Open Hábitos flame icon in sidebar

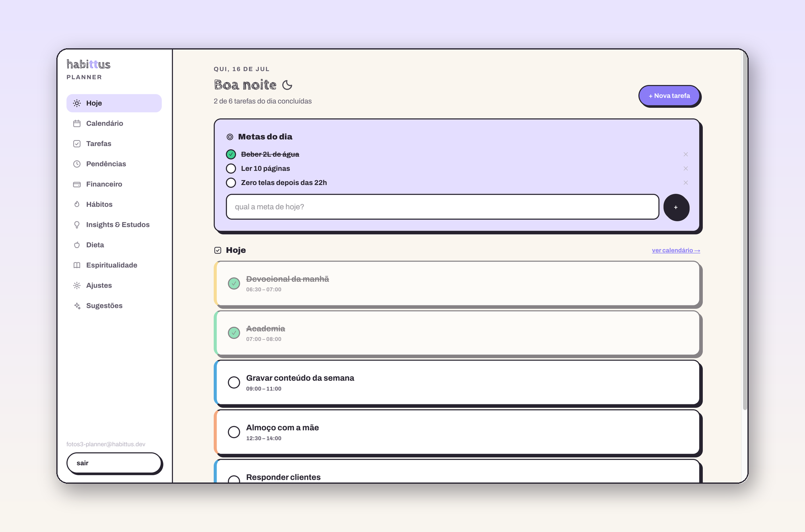point(77,204)
